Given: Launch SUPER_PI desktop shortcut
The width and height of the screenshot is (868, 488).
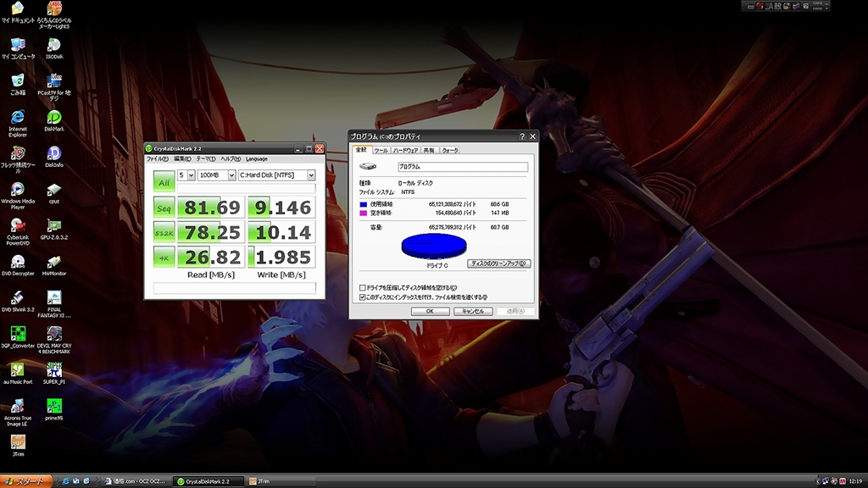Looking at the screenshot, I should pyautogui.click(x=54, y=374).
